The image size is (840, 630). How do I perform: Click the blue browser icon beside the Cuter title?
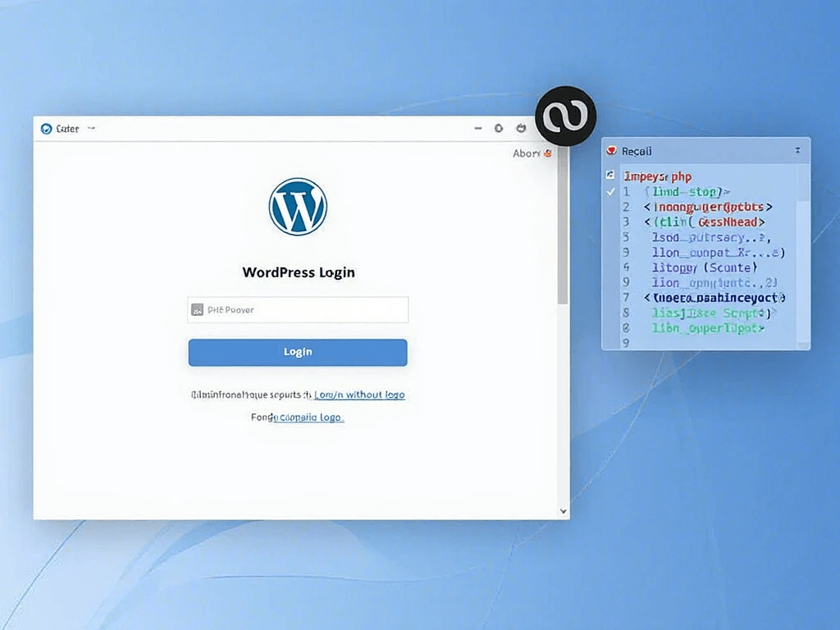[47, 129]
